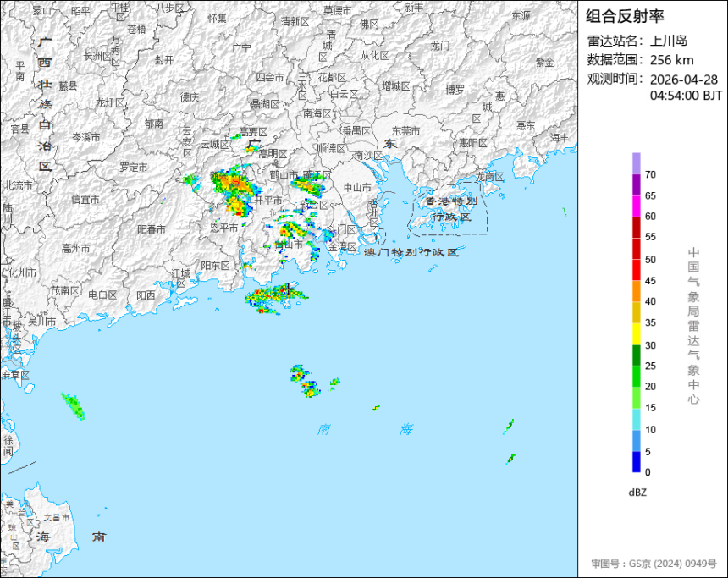Pick the magenta swatch between 60 and 65
Screen dimensions: 728x578
coord(636,206)
